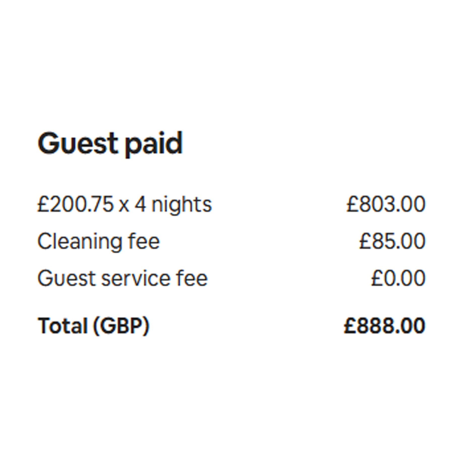Click the word "nights"

pos(181,205)
